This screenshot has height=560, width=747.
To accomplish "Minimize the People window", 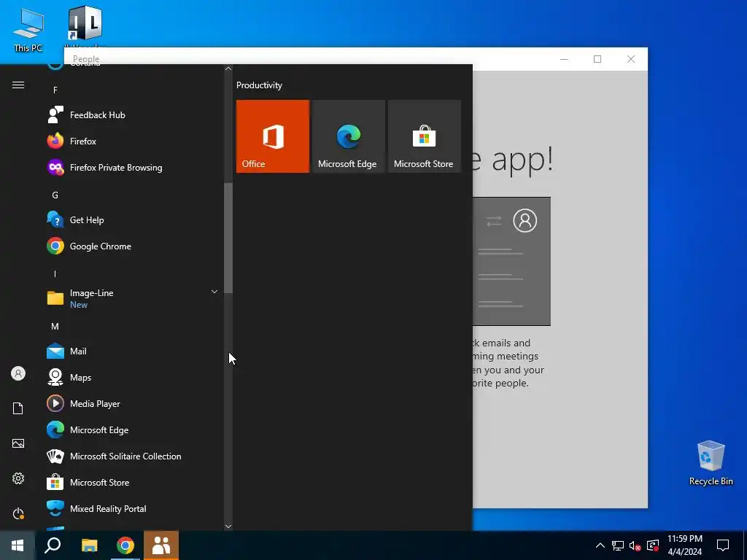I will (564, 59).
